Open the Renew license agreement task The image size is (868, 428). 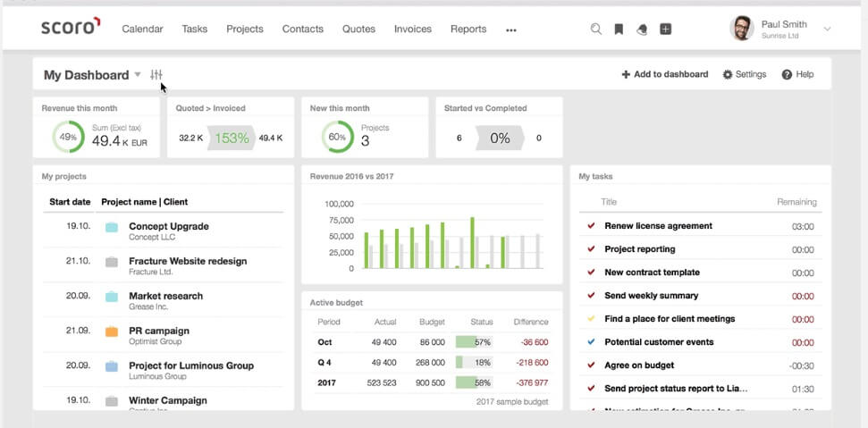658,225
